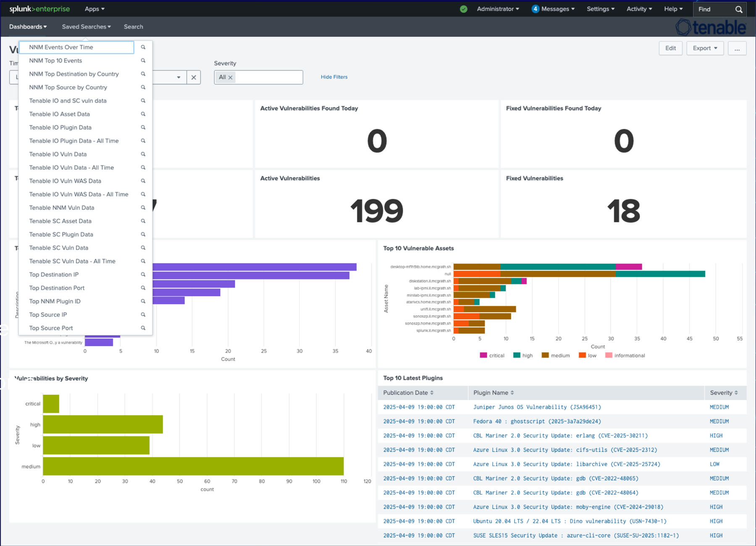The height and width of the screenshot is (546, 756).
Task: Click the Edit dashboard button
Action: click(670, 48)
